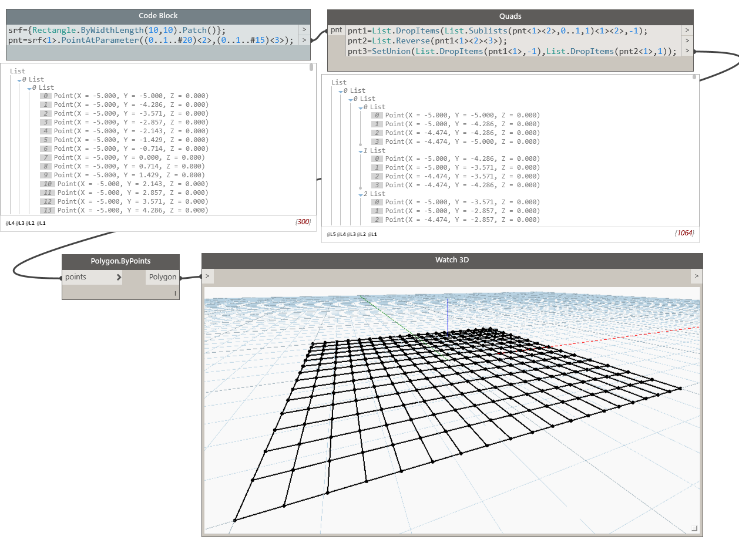The image size is (739, 560).
Task: Click the Watch 3D output port arrow
Action: pos(697,276)
